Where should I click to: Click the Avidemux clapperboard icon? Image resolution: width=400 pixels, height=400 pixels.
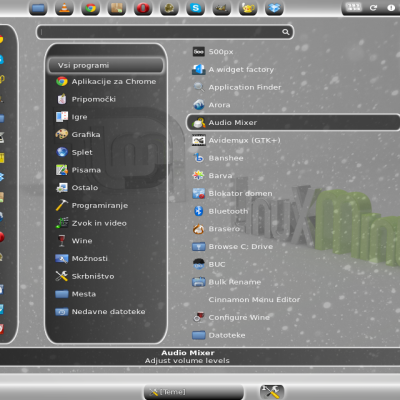pos(199,140)
